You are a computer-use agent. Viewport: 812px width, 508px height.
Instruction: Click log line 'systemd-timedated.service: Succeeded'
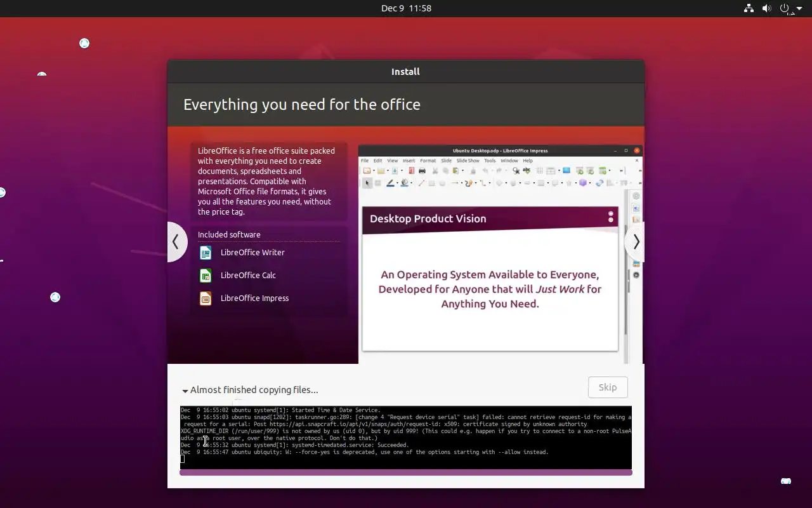295,445
